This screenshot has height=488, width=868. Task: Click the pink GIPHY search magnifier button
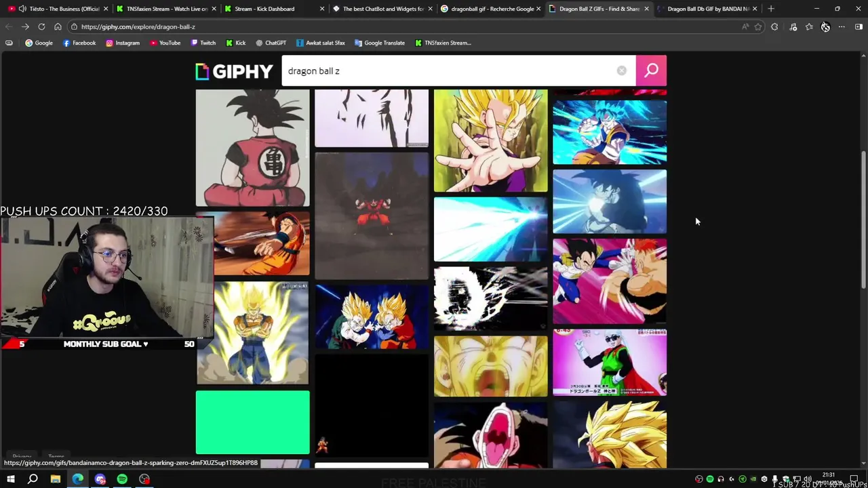(651, 70)
